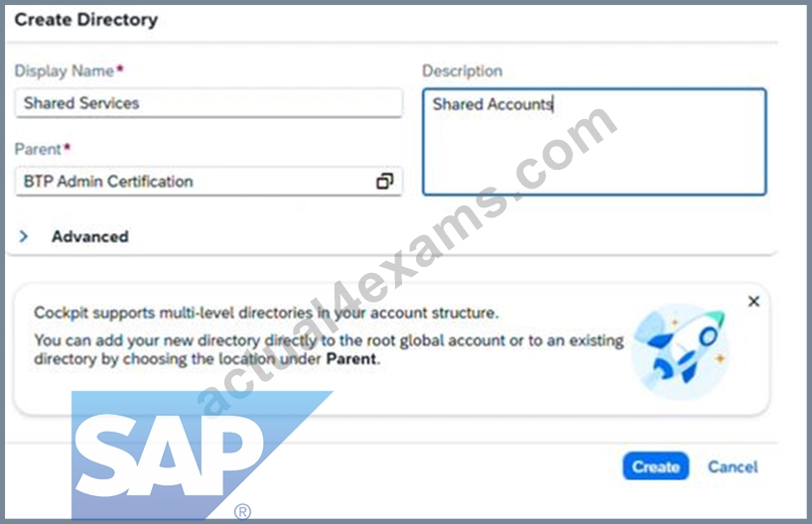Dismiss the multi-level directories info card

[753, 302]
